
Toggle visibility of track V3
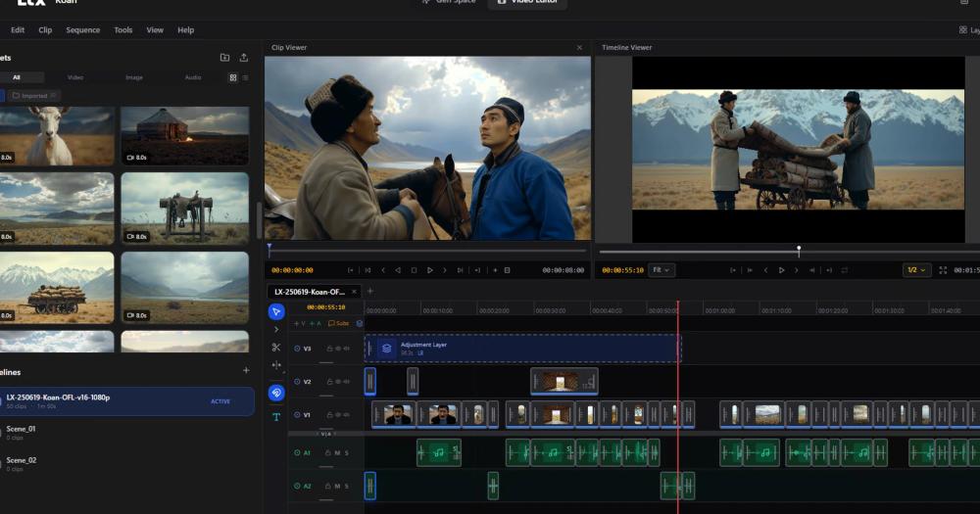click(x=338, y=349)
